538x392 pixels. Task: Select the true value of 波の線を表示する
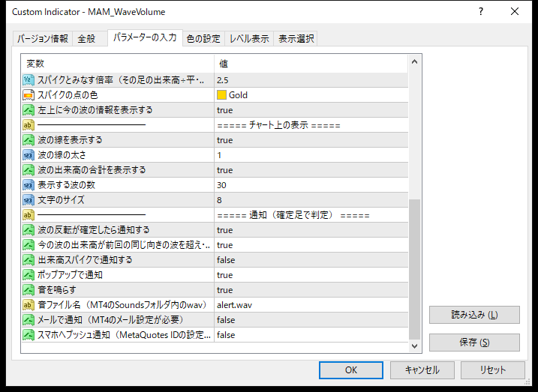click(225, 140)
